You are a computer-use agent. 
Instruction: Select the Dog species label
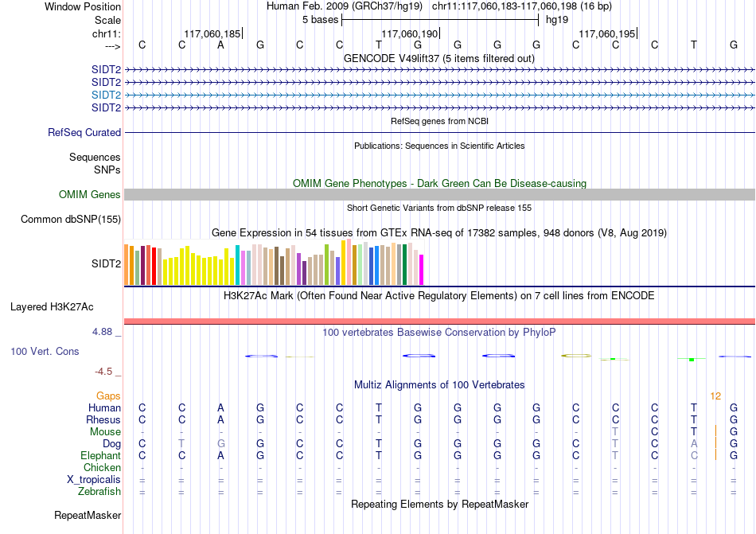tap(111, 444)
